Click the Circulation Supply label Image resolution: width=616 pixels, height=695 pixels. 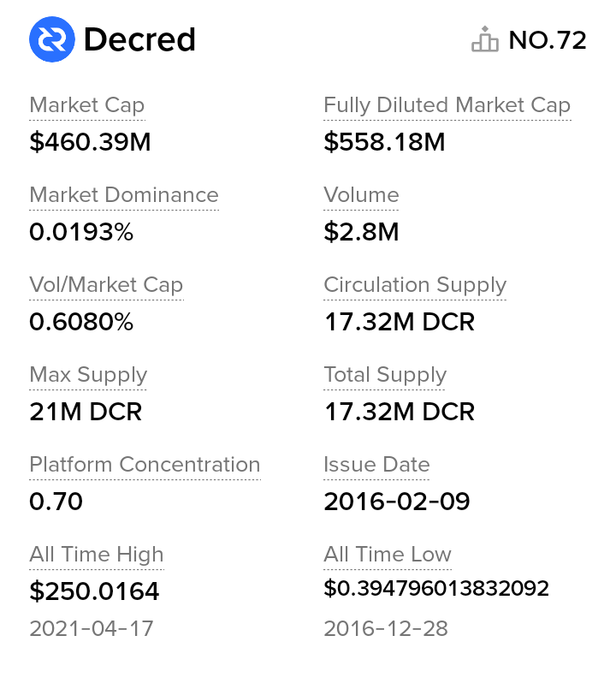pyautogui.click(x=415, y=285)
